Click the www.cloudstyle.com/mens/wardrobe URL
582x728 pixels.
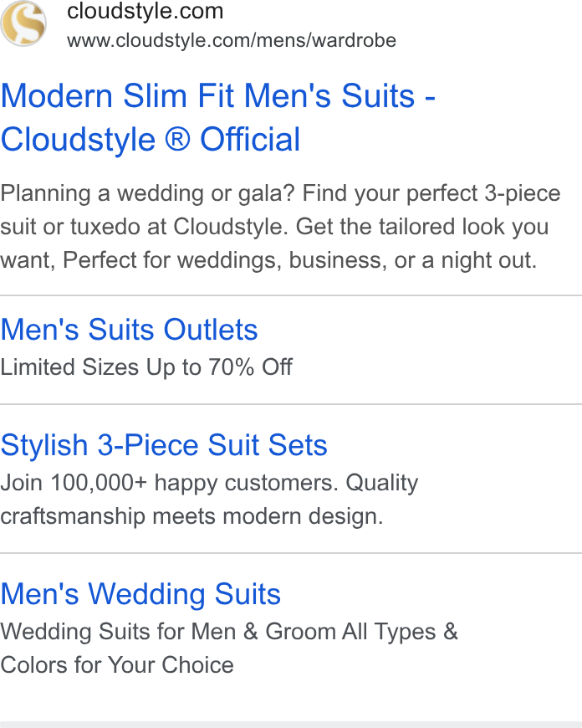tap(232, 41)
